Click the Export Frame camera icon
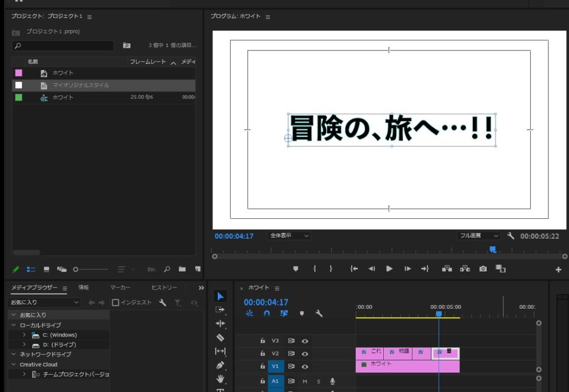 pyautogui.click(x=483, y=269)
